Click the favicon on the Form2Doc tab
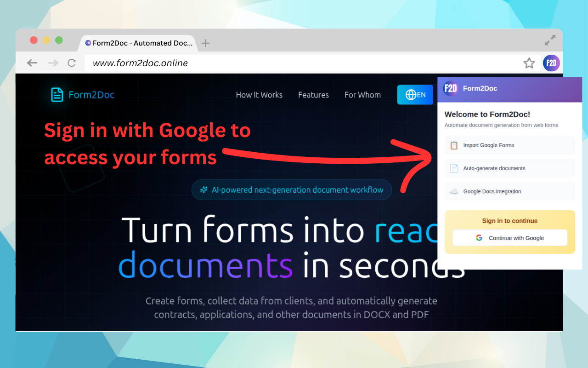The width and height of the screenshot is (588, 368). tap(88, 43)
